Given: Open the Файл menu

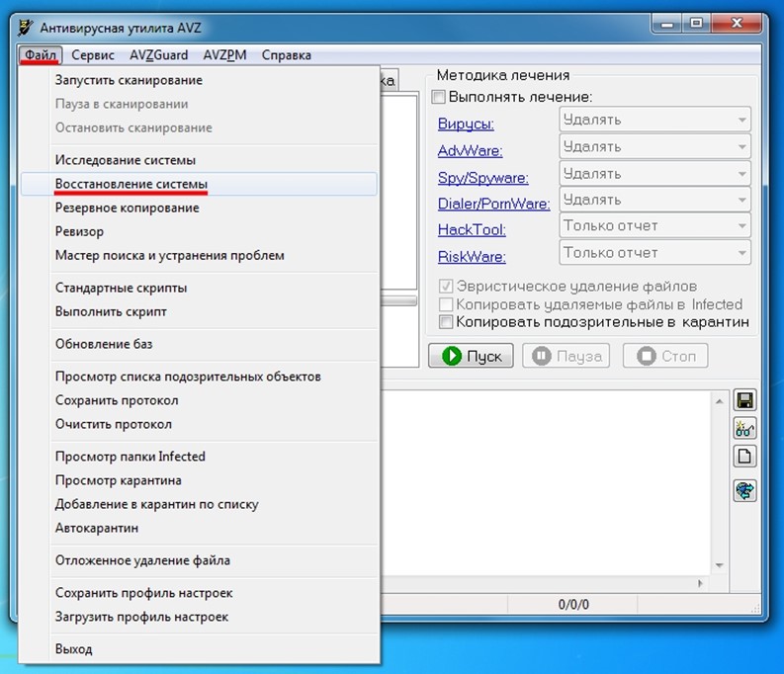Looking at the screenshot, I should (41, 54).
